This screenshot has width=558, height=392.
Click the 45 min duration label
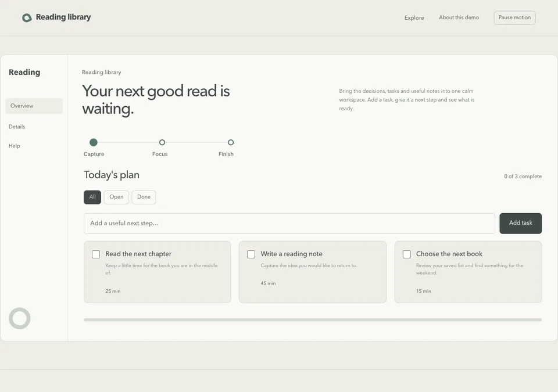coord(268,283)
